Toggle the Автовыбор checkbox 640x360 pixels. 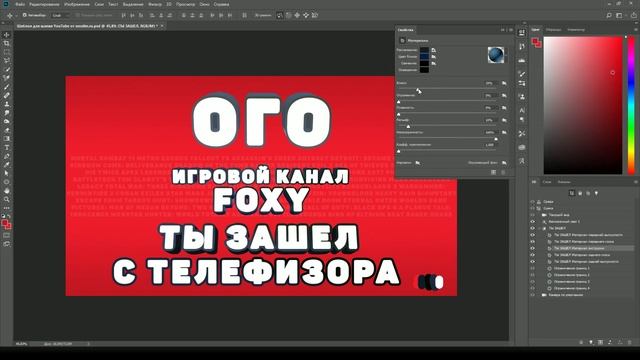pyautogui.click(x=24, y=16)
